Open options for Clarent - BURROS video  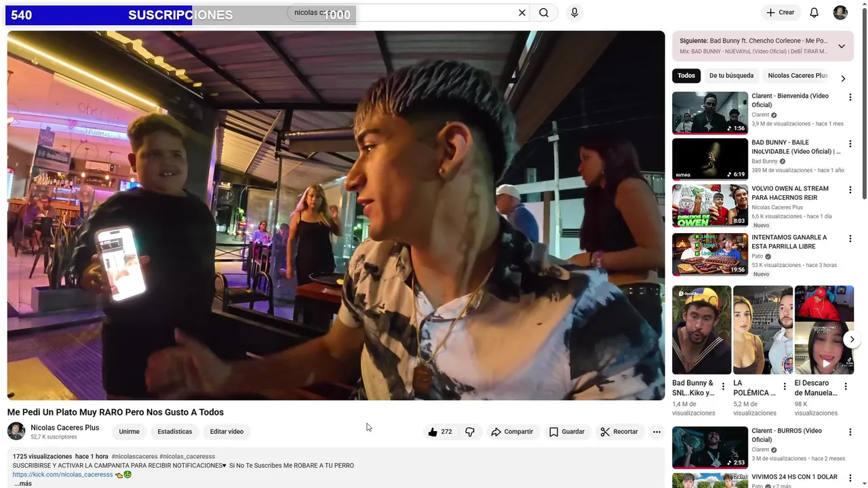[x=850, y=432]
